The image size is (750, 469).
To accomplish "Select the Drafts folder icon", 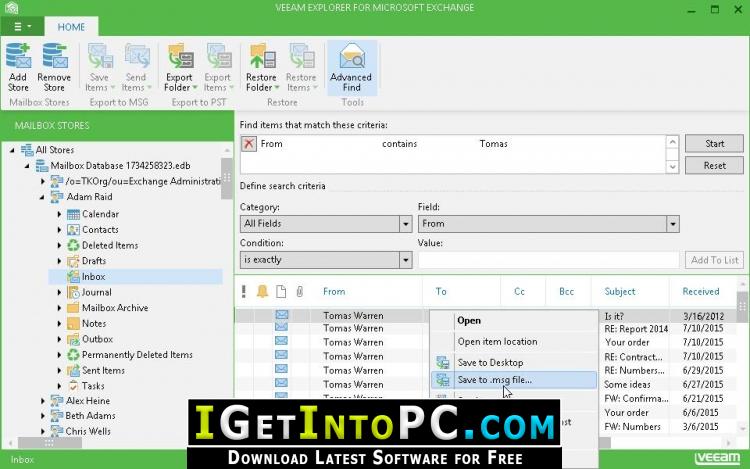I will point(73,261).
